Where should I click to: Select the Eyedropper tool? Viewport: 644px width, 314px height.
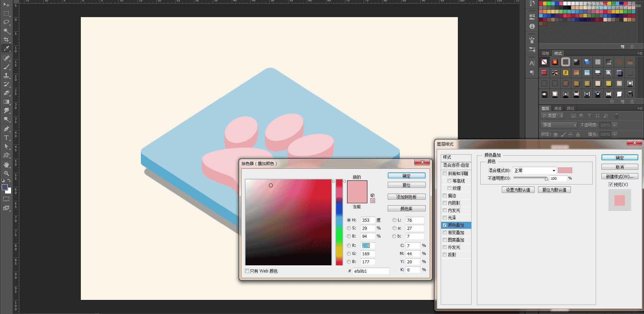click(7, 49)
